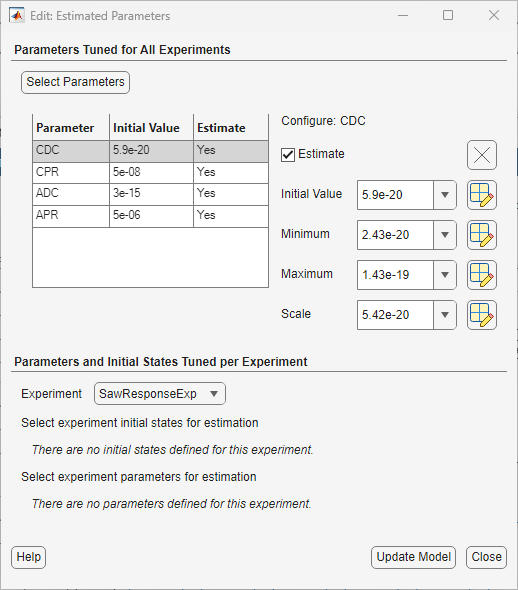Select the ADC parameter row

pyautogui.click(x=150, y=194)
